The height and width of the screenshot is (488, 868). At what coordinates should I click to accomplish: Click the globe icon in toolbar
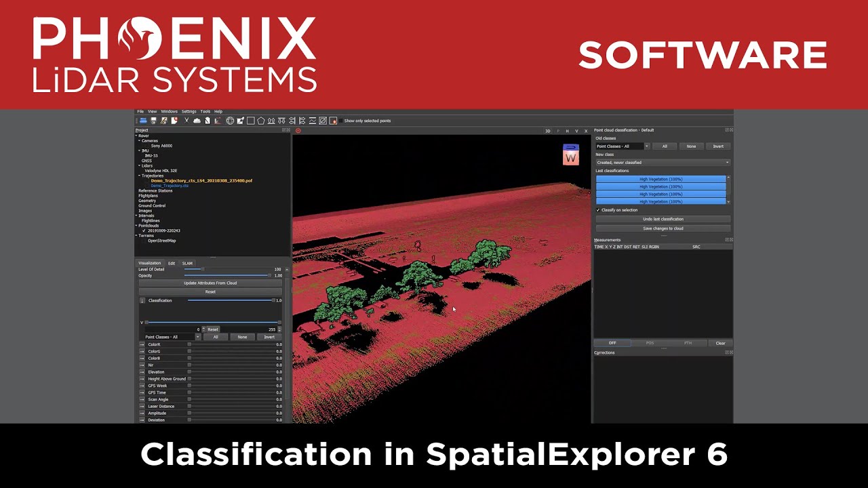(x=230, y=121)
